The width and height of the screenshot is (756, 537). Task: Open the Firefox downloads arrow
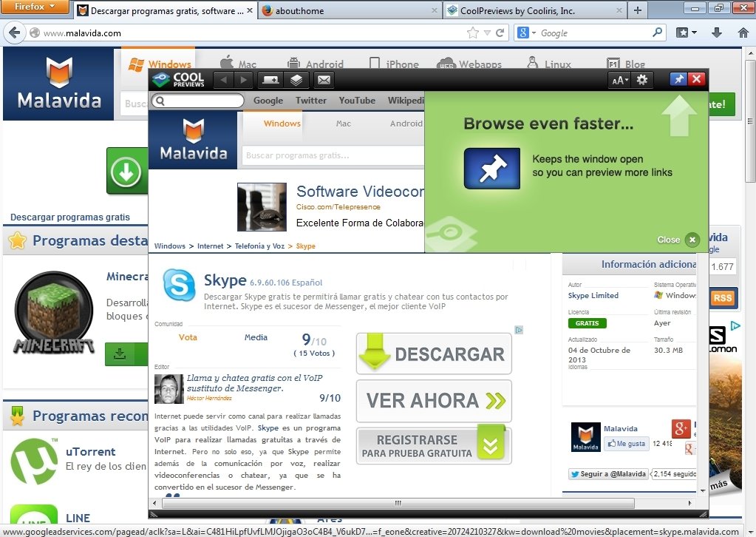click(x=717, y=33)
